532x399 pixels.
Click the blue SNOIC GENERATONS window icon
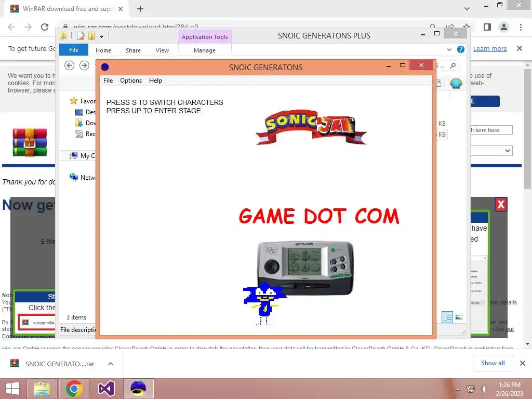[x=105, y=67]
